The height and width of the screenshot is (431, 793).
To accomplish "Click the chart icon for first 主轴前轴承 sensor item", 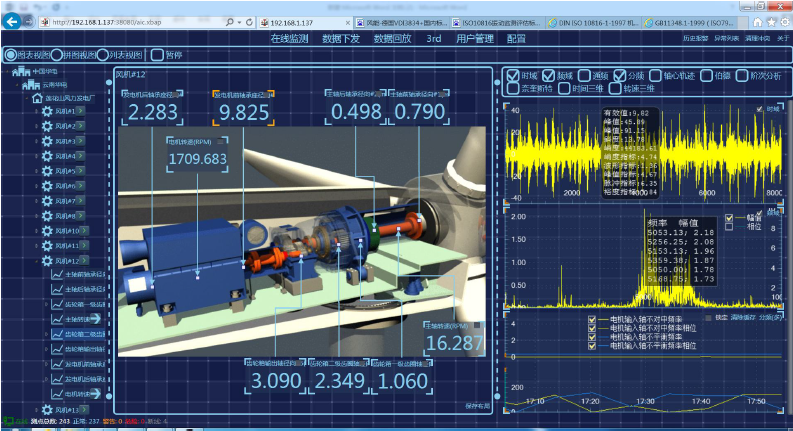I will [55, 273].
